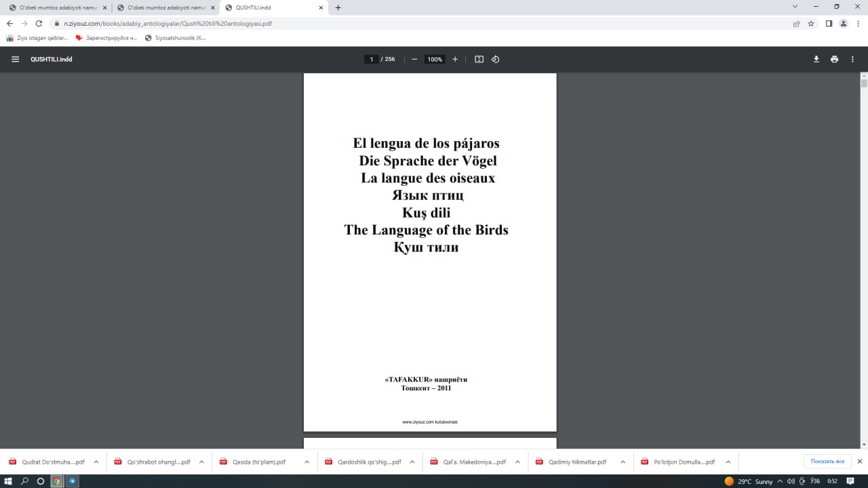Expand options for Qasida (to'plam).pdf download
Viewport: 868px width, 488px height.
(307, 462)
